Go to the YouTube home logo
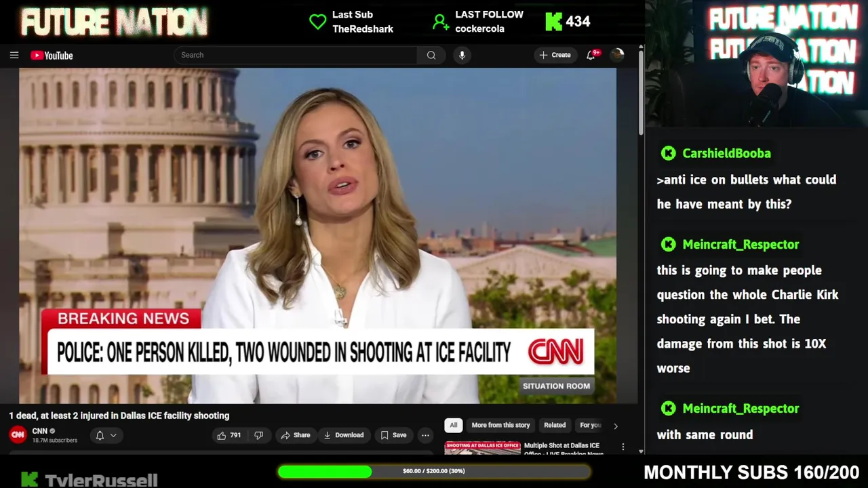This screenshot has height=488, width=868. coord(52,56)
